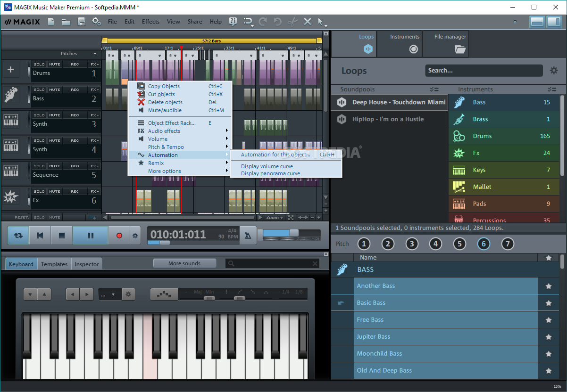Screen dimensions: 567x392
Task: Adjust Maj/Min scale slider
Action: (x=208, y=298)
